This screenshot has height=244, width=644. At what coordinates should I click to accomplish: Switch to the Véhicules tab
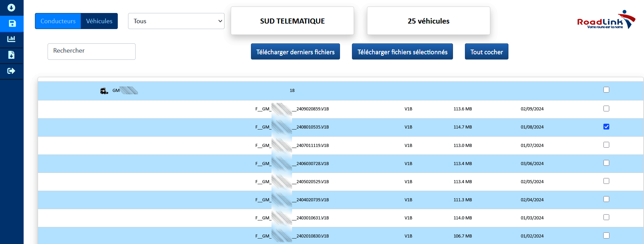tap(99, 21)
